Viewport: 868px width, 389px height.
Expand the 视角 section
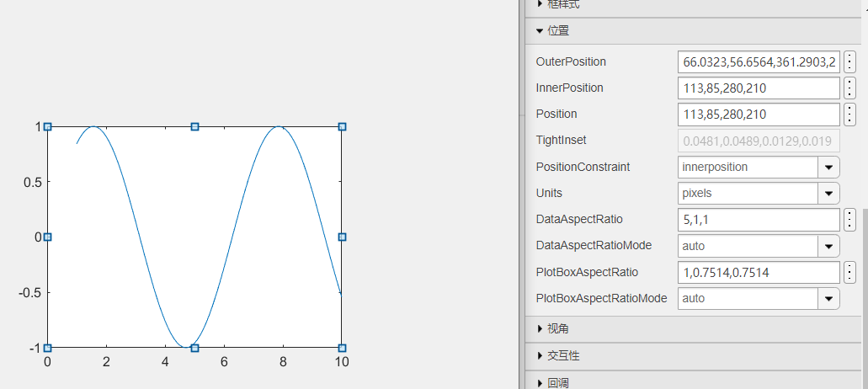pyautogui.click(x=540, y=328)
